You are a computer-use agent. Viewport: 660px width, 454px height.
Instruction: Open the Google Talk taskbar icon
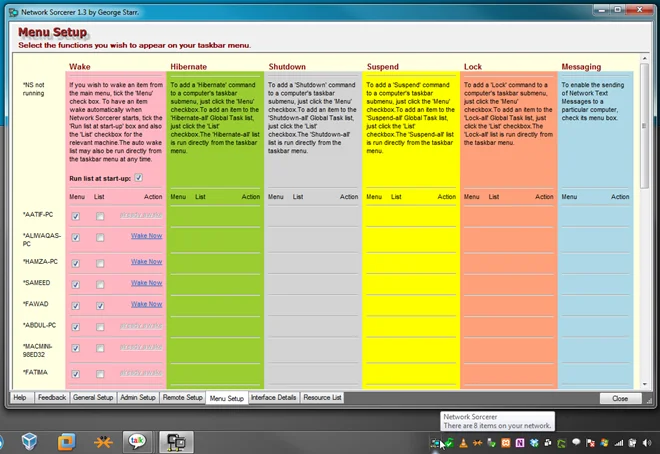point(137,441)
